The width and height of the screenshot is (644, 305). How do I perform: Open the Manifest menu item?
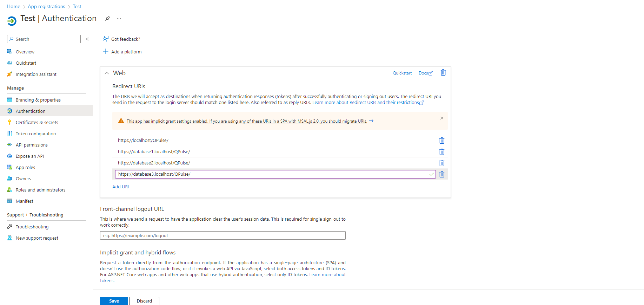25,201
